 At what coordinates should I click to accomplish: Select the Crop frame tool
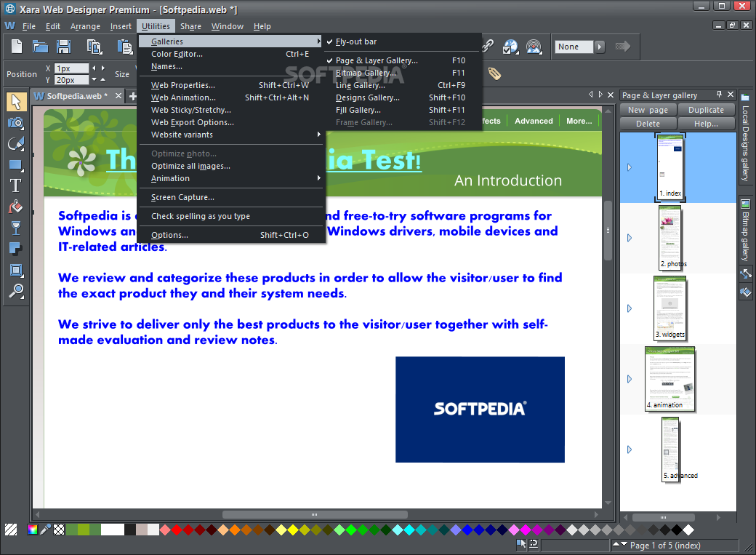click(16, 270)
